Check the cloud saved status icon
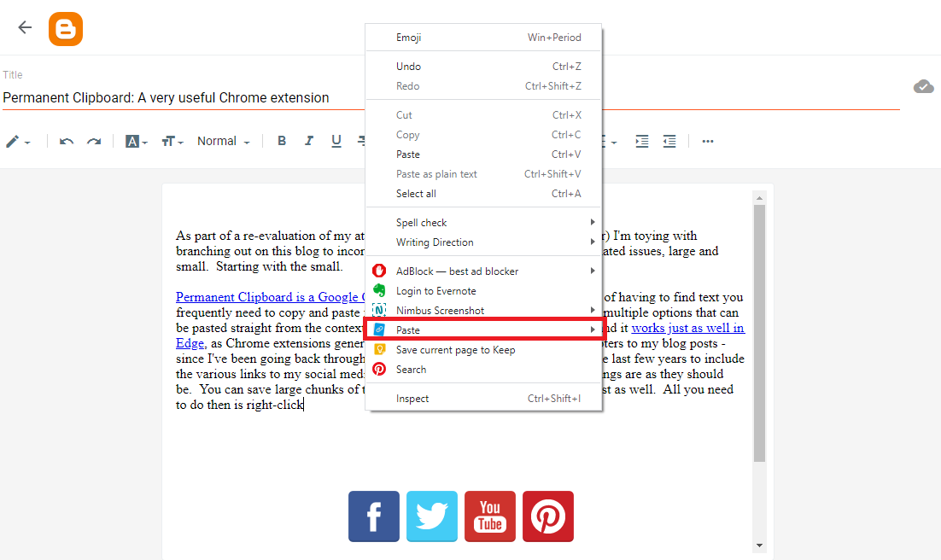 pyautogui.click(x=924, y=87)
